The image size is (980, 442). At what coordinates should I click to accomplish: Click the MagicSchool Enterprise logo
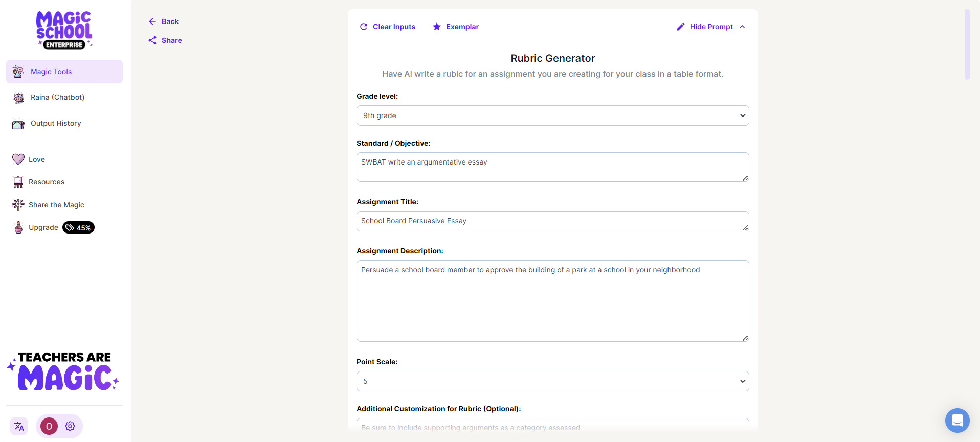(64, 30)
